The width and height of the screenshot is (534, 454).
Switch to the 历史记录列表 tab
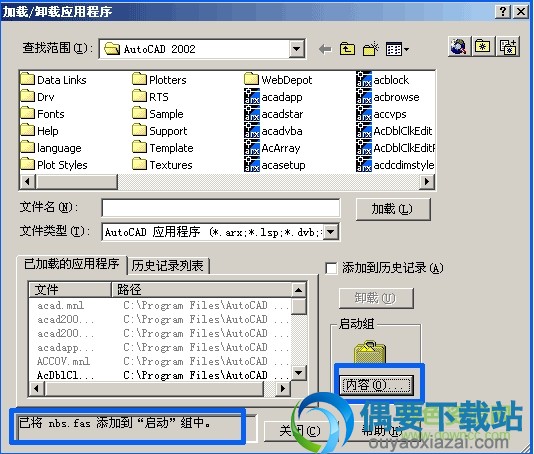168,266
